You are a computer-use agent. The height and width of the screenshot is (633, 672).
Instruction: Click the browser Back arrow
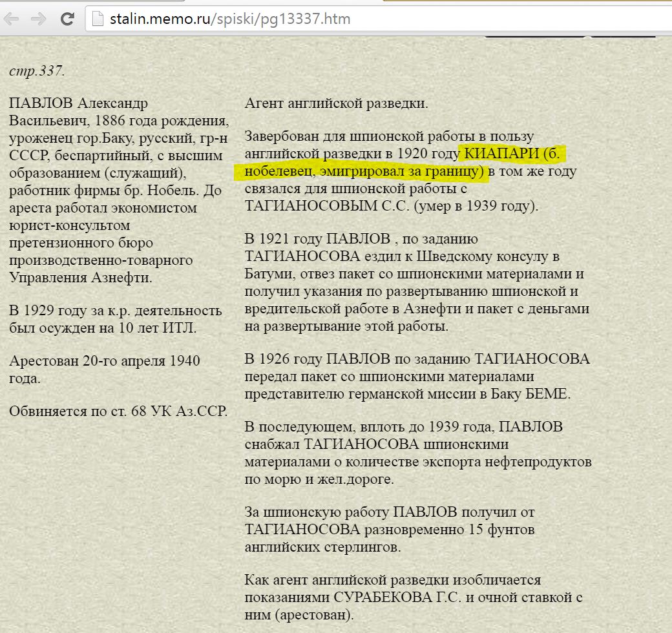[12, 19]
